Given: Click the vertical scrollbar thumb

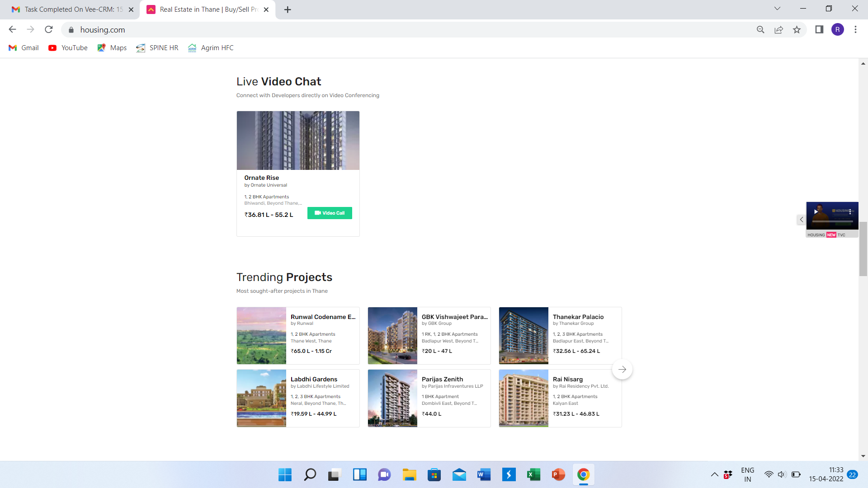Looking at the screenshot, I should [x=863, y=249].
